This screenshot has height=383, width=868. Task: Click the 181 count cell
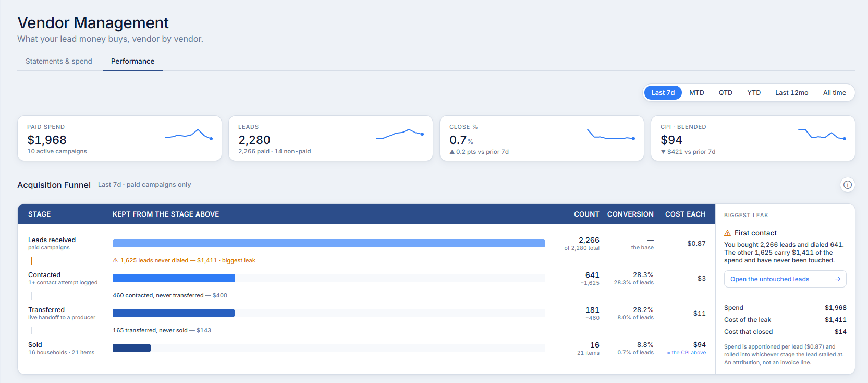click(592, 310)
